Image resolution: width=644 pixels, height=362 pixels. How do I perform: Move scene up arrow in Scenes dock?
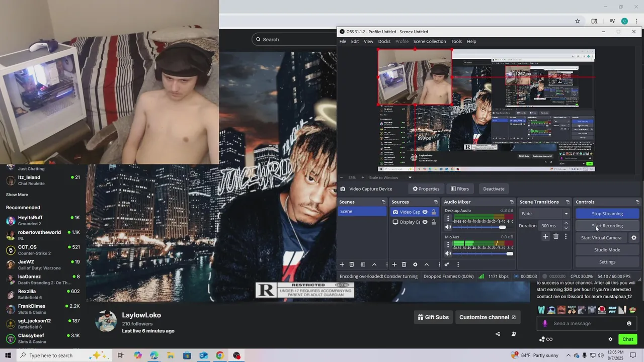click(x=374, y=264)
